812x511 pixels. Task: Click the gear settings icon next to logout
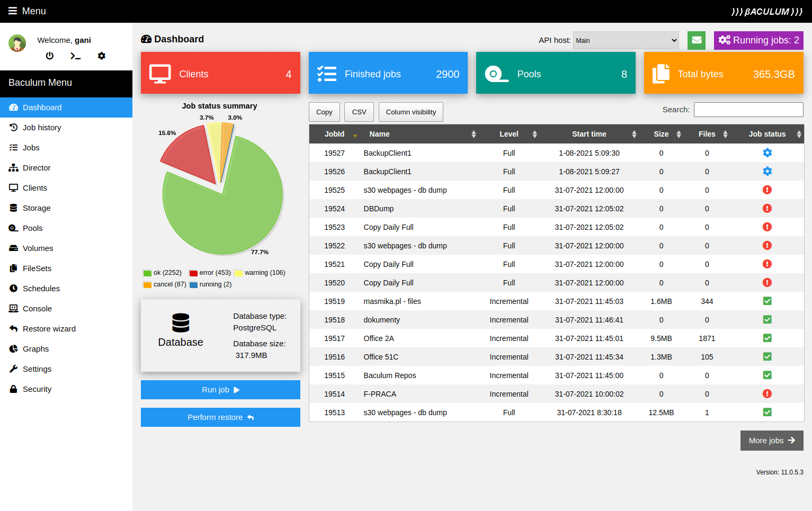101,56
